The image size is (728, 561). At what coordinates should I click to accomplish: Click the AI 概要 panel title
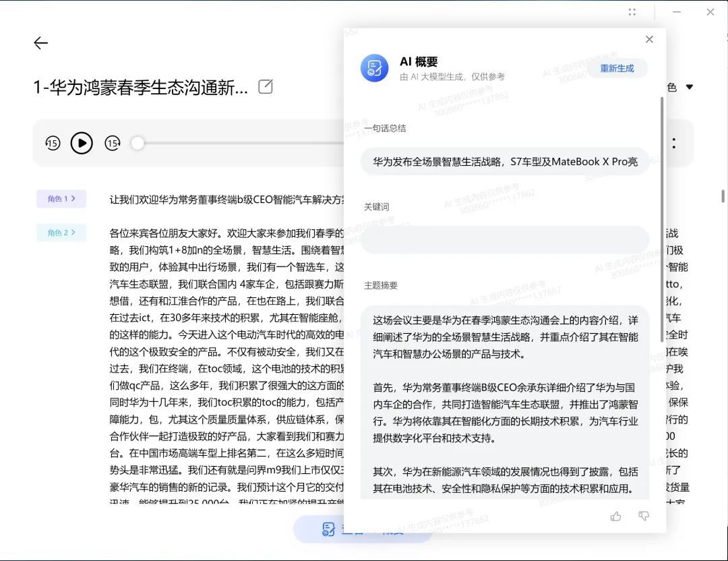pyautogui.click(x=419, y=62)
